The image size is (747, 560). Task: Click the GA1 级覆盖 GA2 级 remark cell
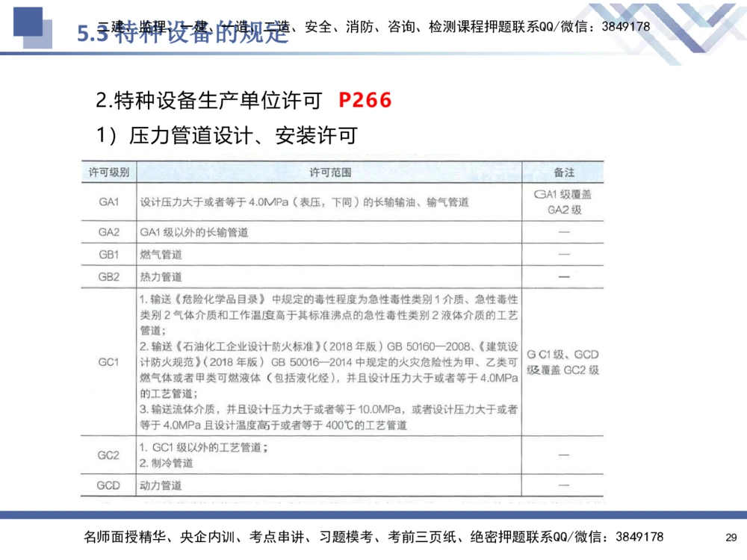564,201
